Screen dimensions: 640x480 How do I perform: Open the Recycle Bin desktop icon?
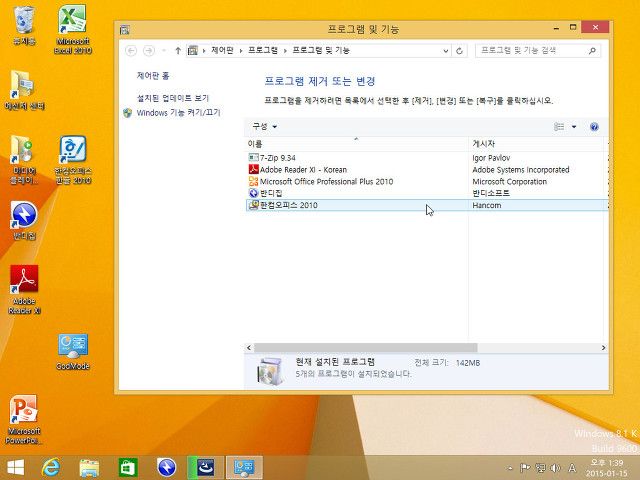24,25
